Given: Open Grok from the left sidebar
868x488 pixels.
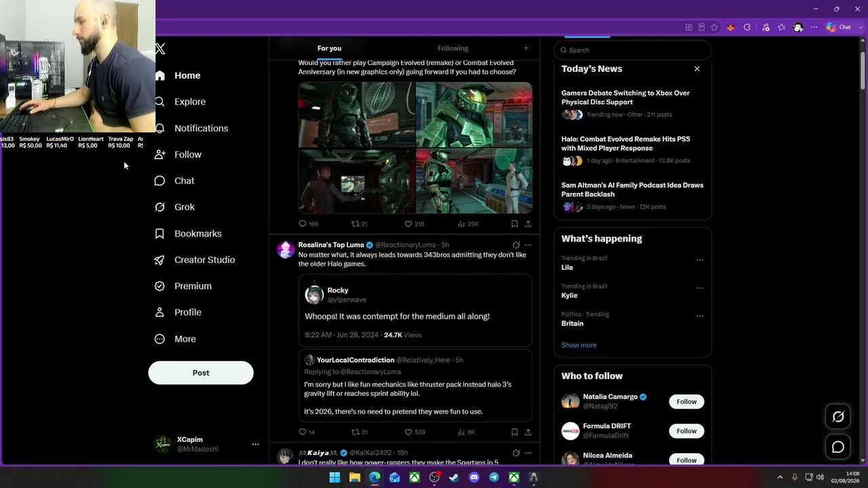Looking at the screenshot, I should click(175, 207).
